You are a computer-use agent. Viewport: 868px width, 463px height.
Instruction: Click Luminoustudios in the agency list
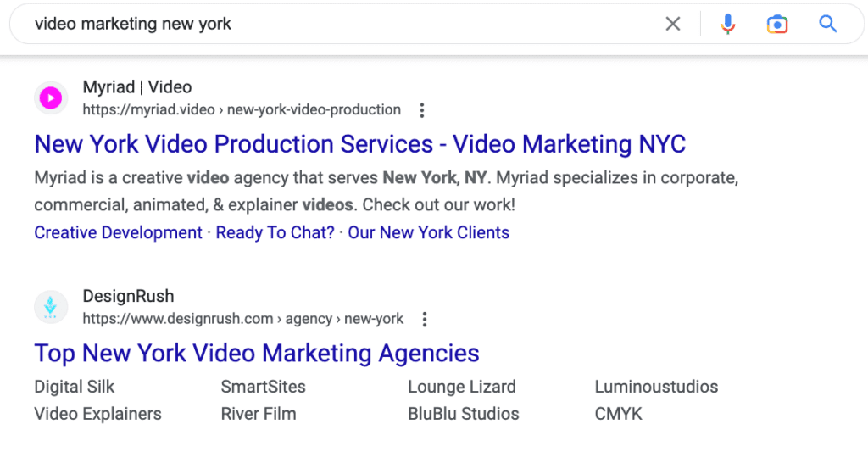pyautogui.click(x=656, y=387)
